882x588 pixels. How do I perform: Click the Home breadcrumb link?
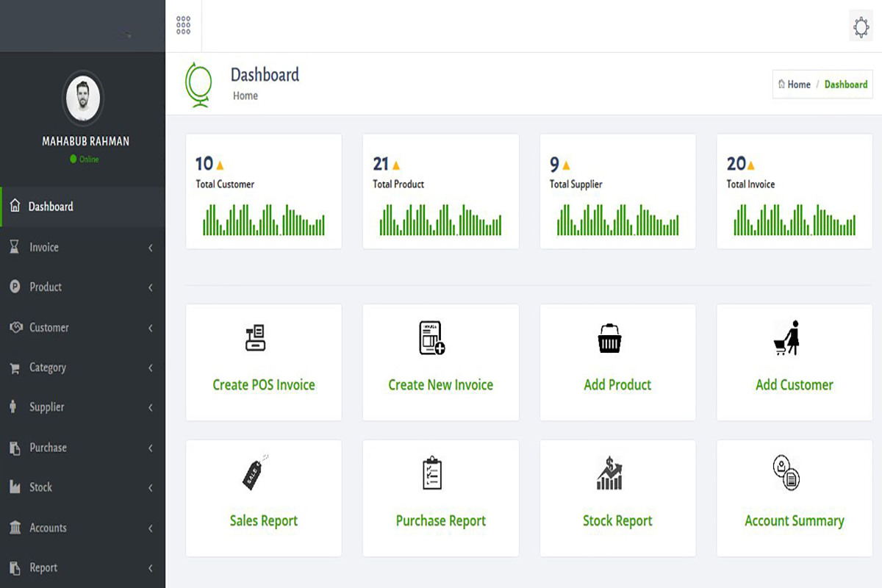coord(794,84)
